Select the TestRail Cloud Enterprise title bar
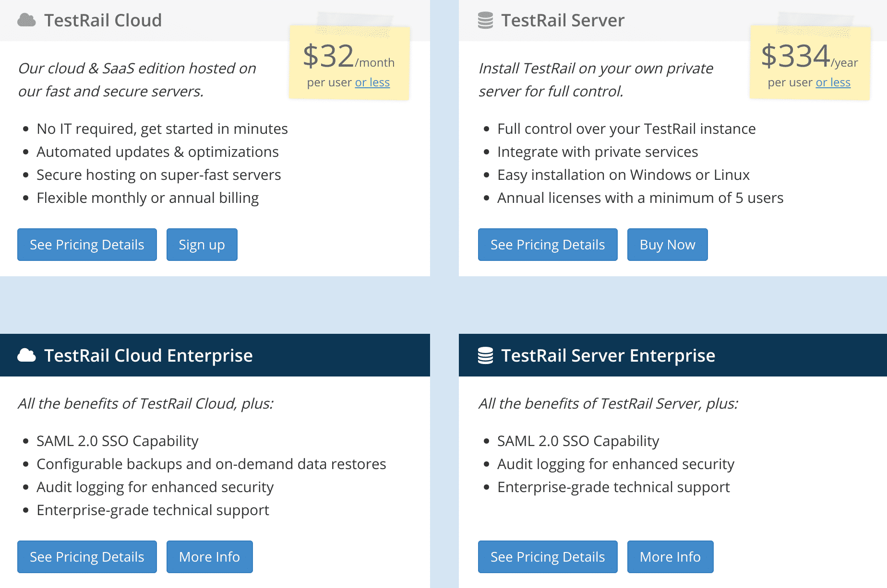Screen dimensions: 887x588 pyautogui.click(x=149, y=355)
